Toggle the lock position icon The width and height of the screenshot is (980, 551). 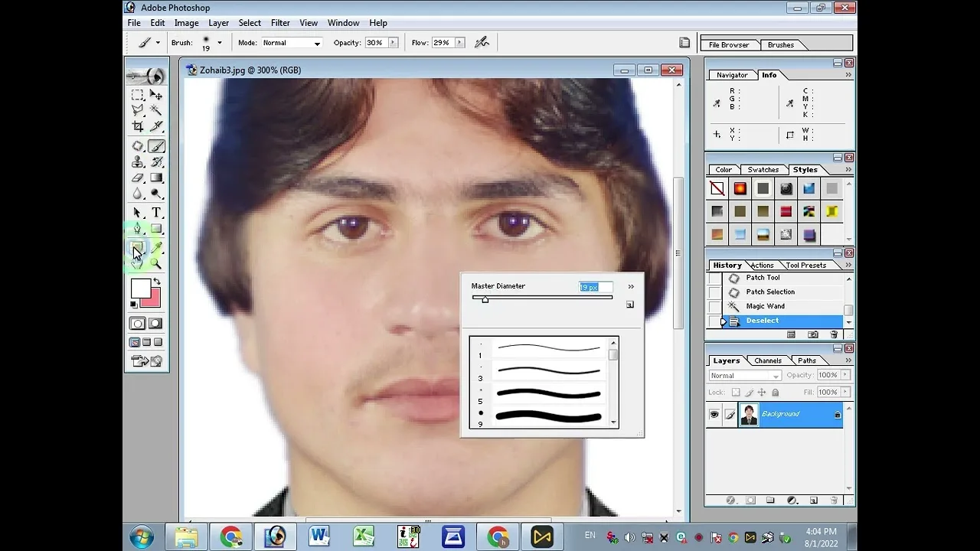pyautogui.click(x=760, y=392)
